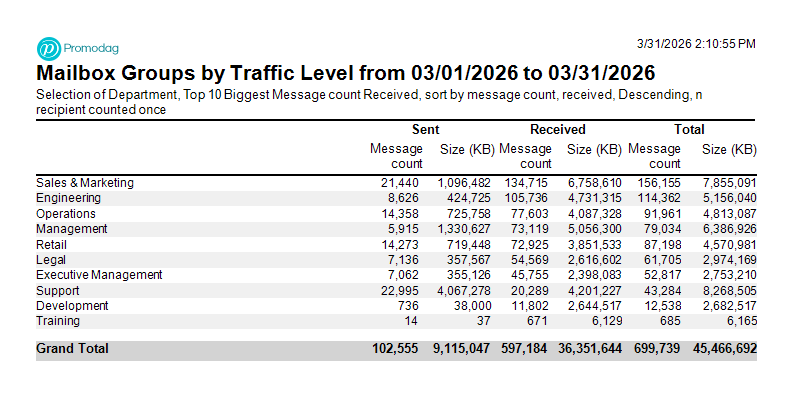The width and height of the screenshot is (792, 395).
Task: Click Grand Total sent count 102,555
Action: pos(395,349)
